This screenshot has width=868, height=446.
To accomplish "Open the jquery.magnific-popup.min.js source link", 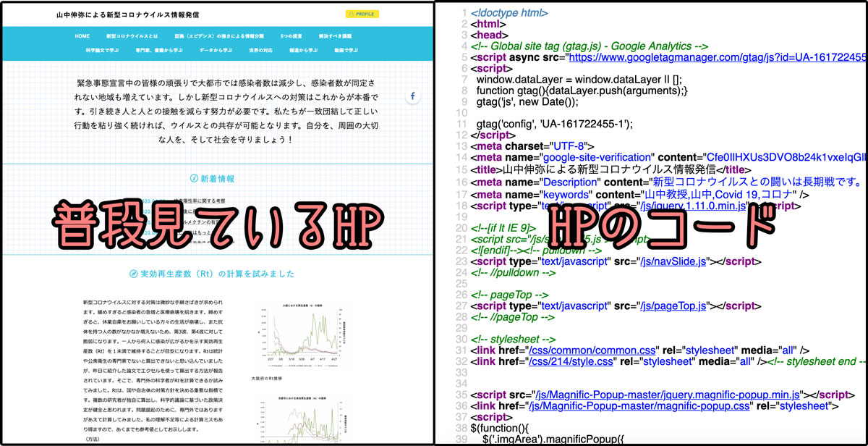I will pos(667,396).
